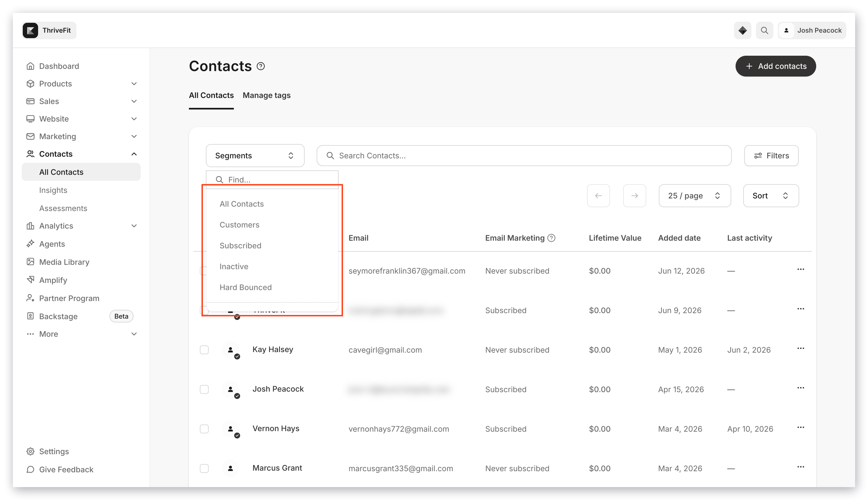
Task: Open Kay Halsey contact name
Action: [273, 349]
